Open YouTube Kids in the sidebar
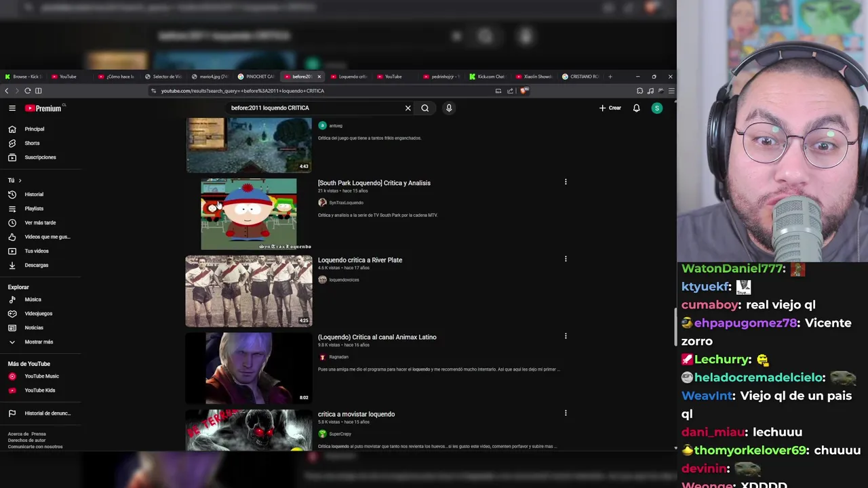Viewport: 868px width, 488px height. click(41, 390)
